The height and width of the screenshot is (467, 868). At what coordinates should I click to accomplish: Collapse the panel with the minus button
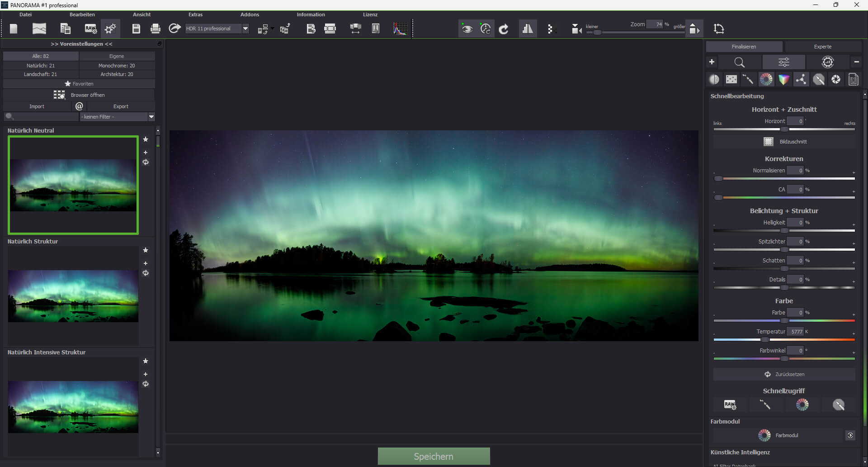pyautogui.click(x=856, y=62)
